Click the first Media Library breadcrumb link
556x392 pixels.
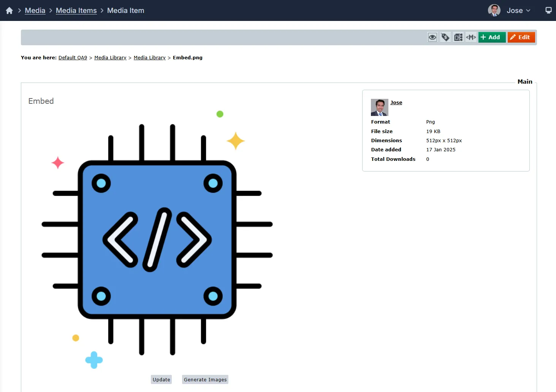tap(110, 58)
